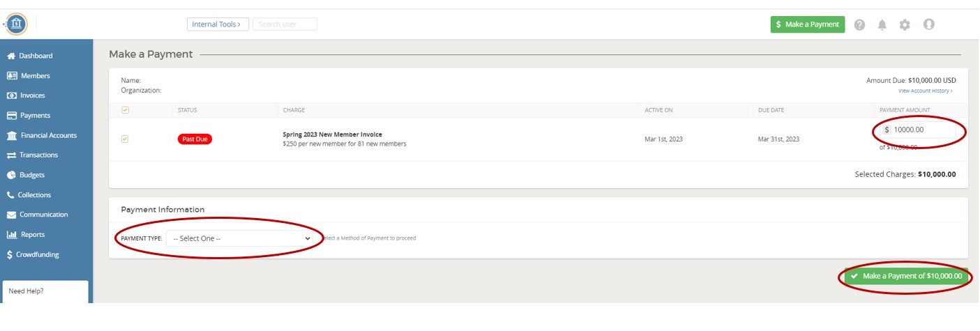Toggle the select-all charges header checkbox

125,110
